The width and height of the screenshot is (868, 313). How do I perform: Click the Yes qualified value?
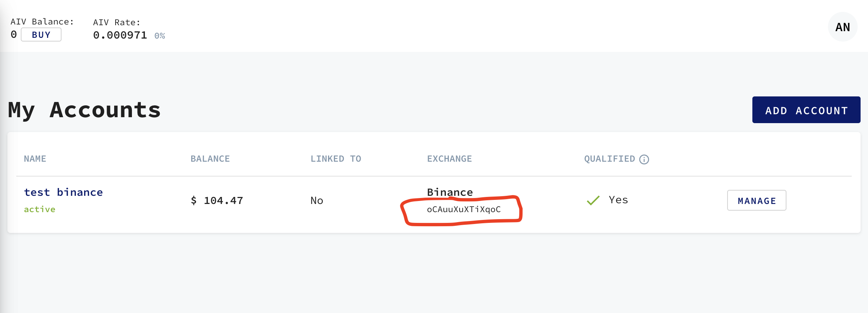coord(618,200)
